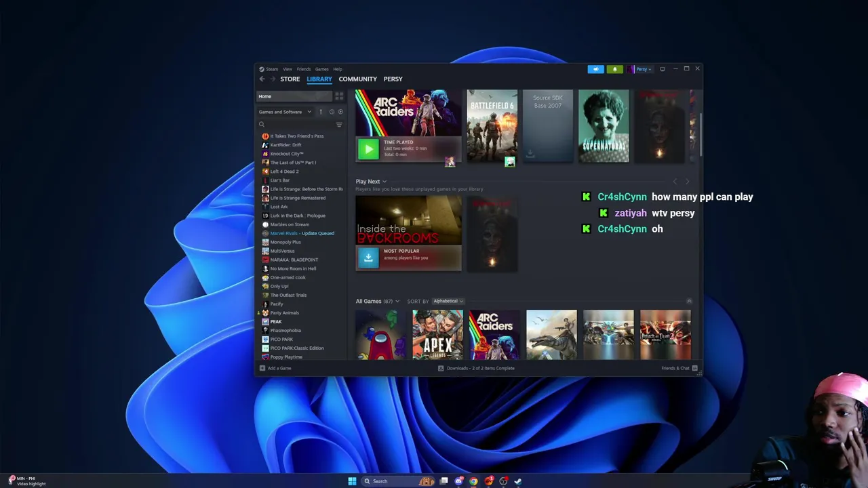Open Among Us cover in All Games
This screenshot has width=868, height=488.
[380, 335]
